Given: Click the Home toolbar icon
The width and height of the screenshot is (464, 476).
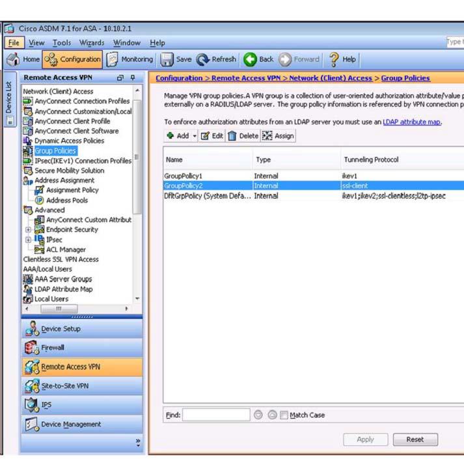Looking at the screenshot, I should (x=23, y=59).
